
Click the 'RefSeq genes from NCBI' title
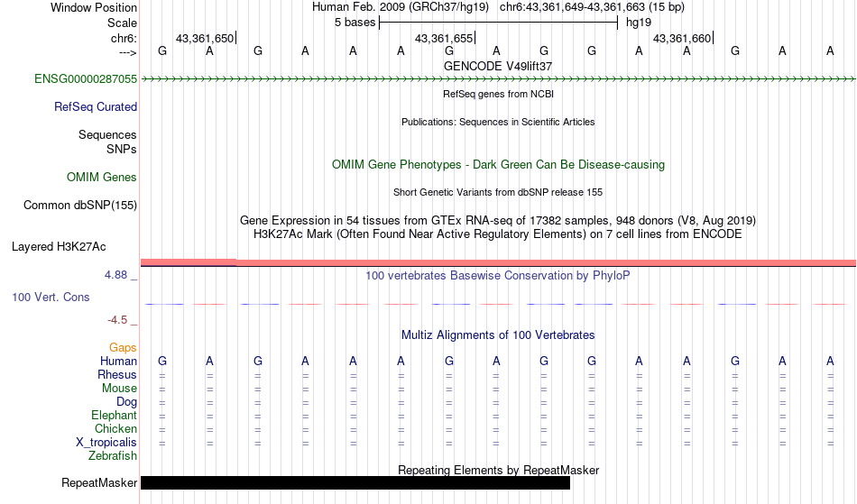pyautogui.click(x=499, y=94)
